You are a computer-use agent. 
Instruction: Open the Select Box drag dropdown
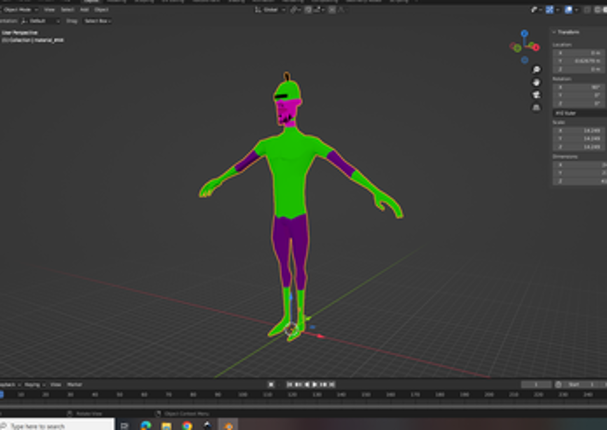pos(98,21)
